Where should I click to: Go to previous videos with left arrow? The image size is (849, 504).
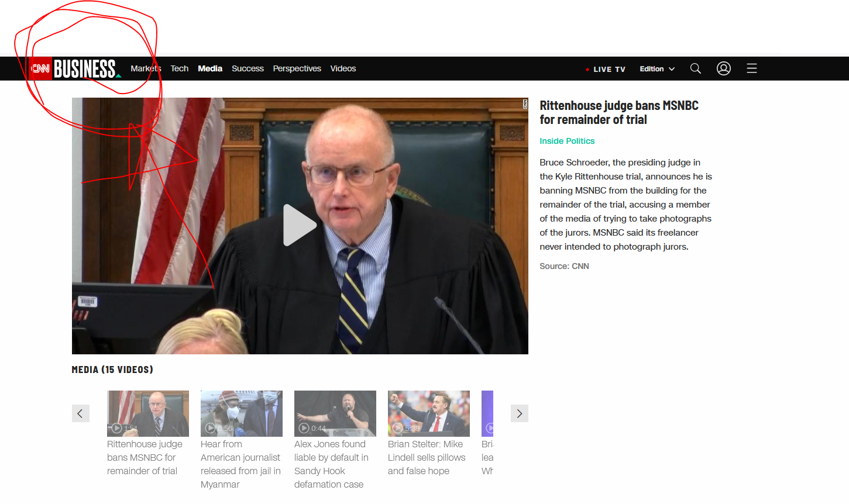pyautogui.click(x=80, y=413)
